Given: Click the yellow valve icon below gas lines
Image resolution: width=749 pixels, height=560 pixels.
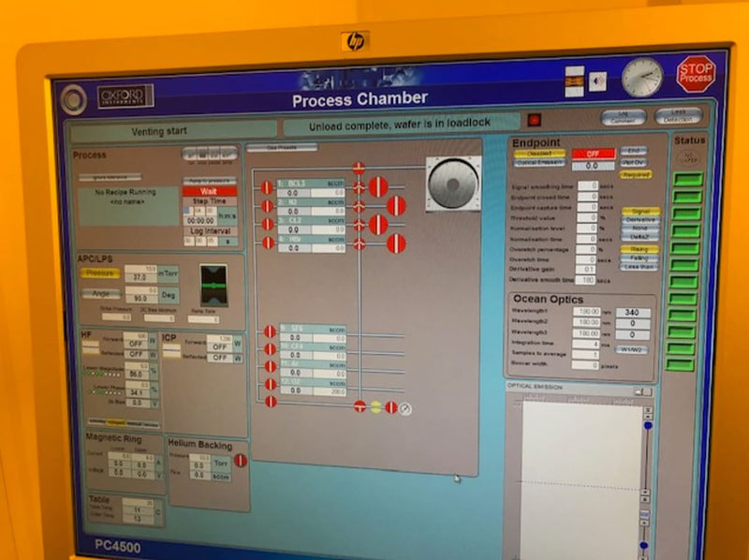Looking at the screenshot, I should 376,406.
